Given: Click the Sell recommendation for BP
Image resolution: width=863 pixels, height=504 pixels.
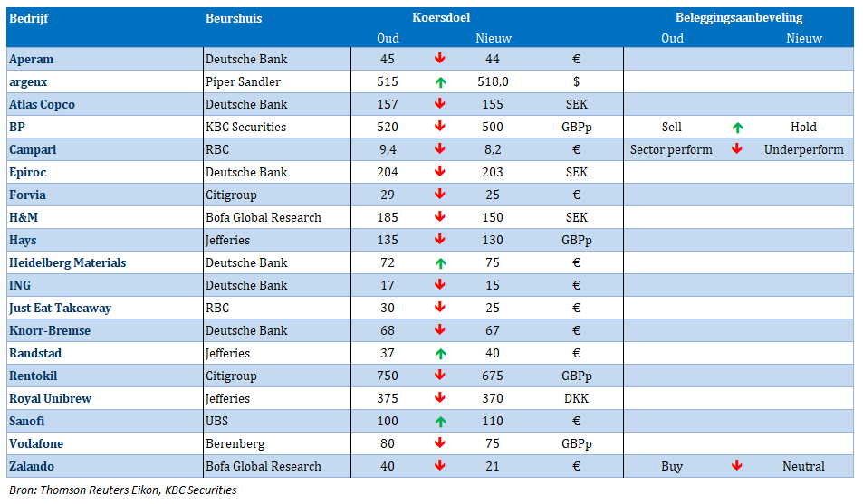Looking at the screenshot, I should point(671,127).
